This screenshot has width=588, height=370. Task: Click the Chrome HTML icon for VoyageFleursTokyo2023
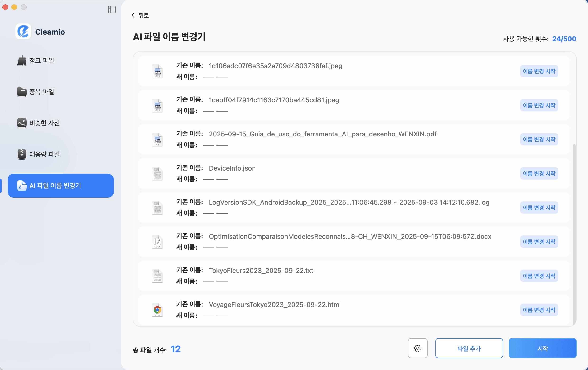[157, 310]
